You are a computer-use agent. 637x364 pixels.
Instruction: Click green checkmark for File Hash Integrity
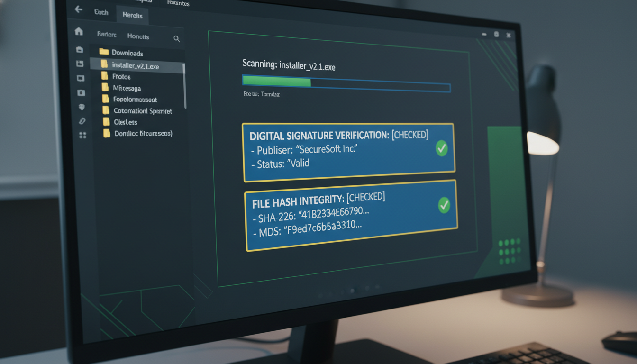point(444,205)
